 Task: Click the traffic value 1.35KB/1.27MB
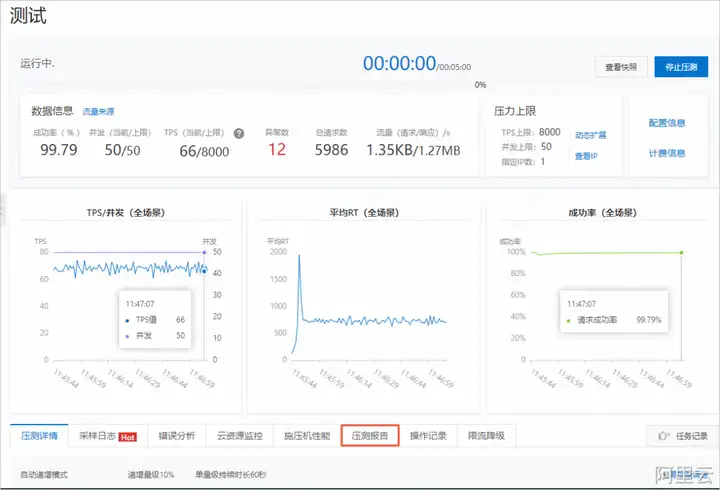(x=413, y=150)
